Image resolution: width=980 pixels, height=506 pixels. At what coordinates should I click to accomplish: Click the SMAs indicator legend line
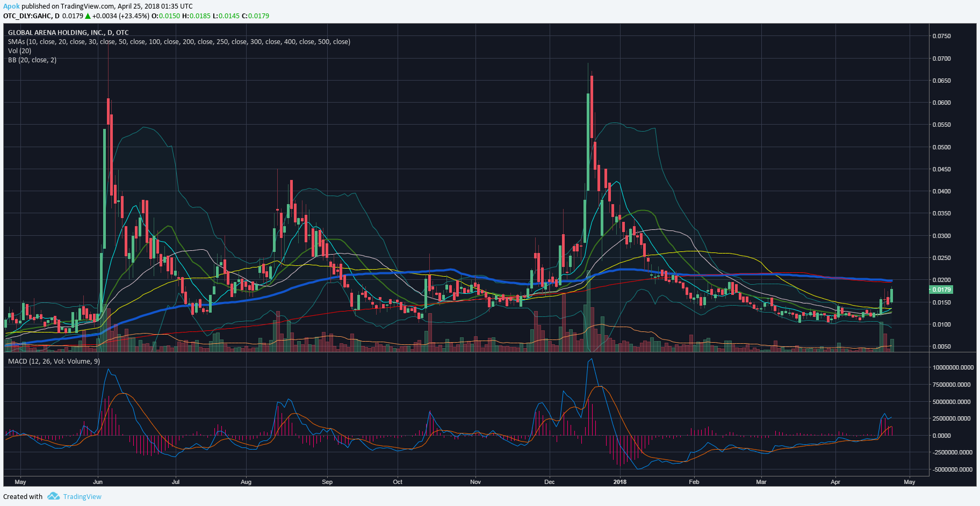tap(179, 41)
